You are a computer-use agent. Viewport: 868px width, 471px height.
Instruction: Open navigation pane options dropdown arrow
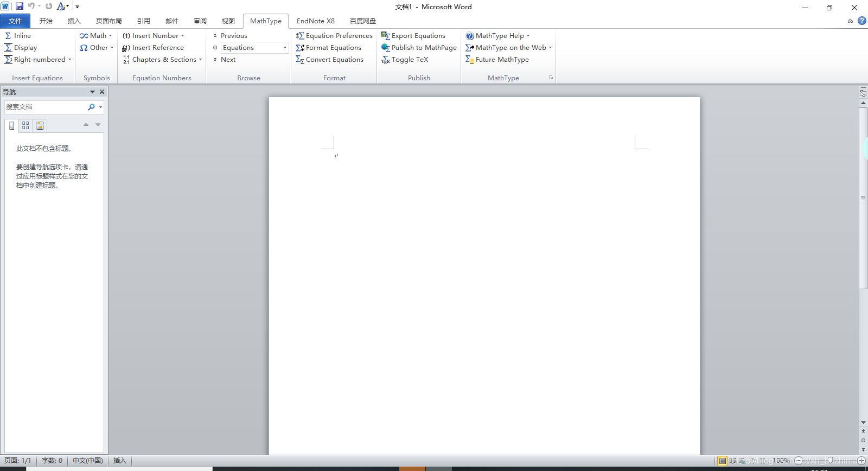click(x=92, y=92)
